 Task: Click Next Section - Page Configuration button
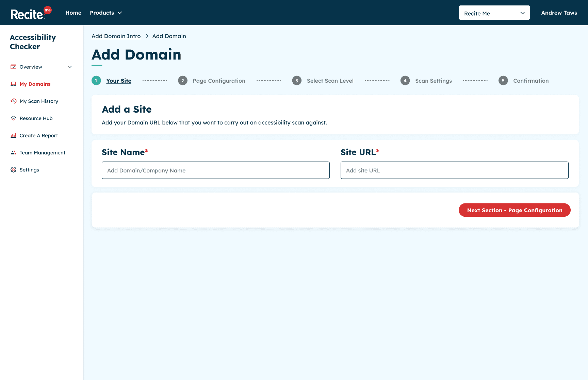pos(514,210)
